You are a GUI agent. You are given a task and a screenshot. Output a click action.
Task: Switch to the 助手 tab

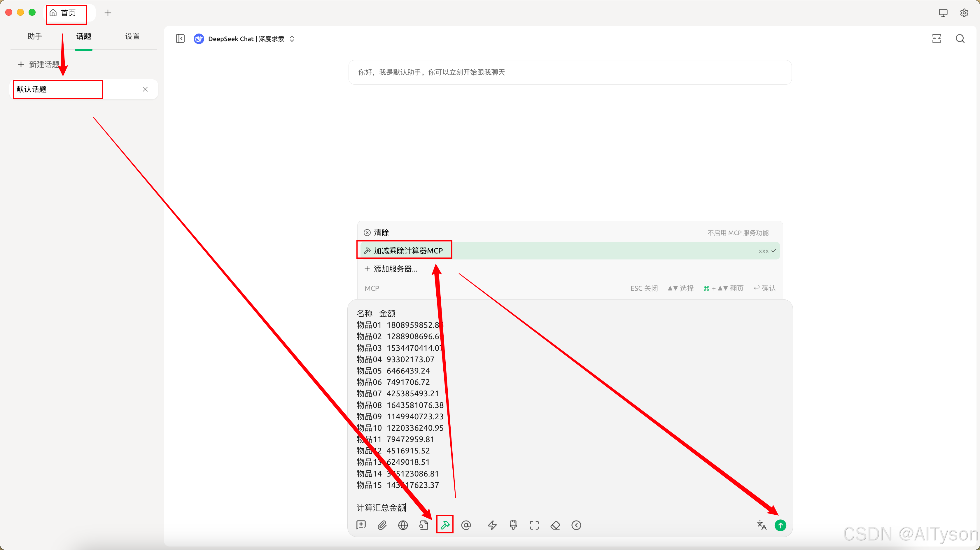click(35, 36)
